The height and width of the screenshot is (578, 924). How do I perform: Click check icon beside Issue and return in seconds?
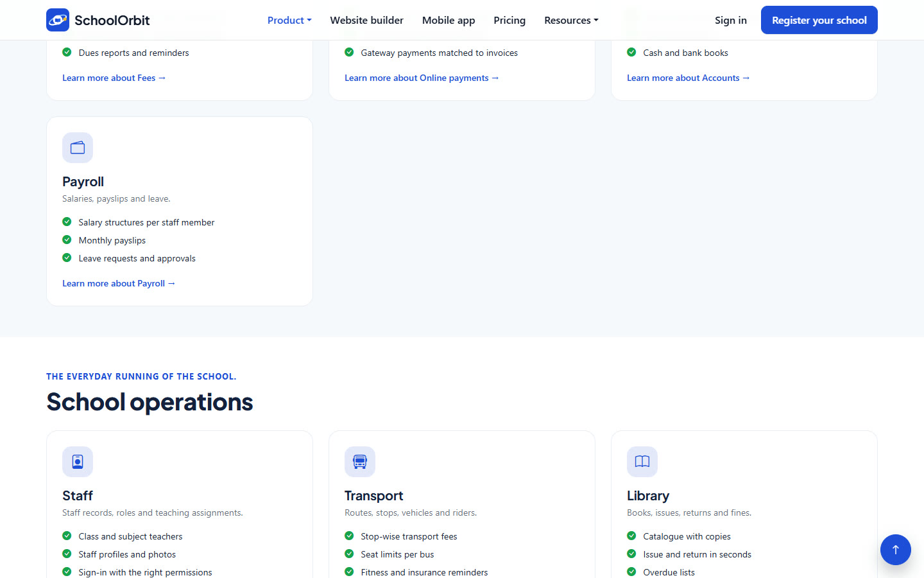(631, 554)
